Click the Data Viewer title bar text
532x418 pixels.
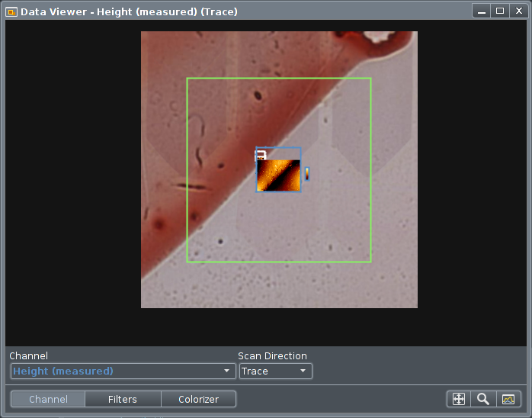129,11
